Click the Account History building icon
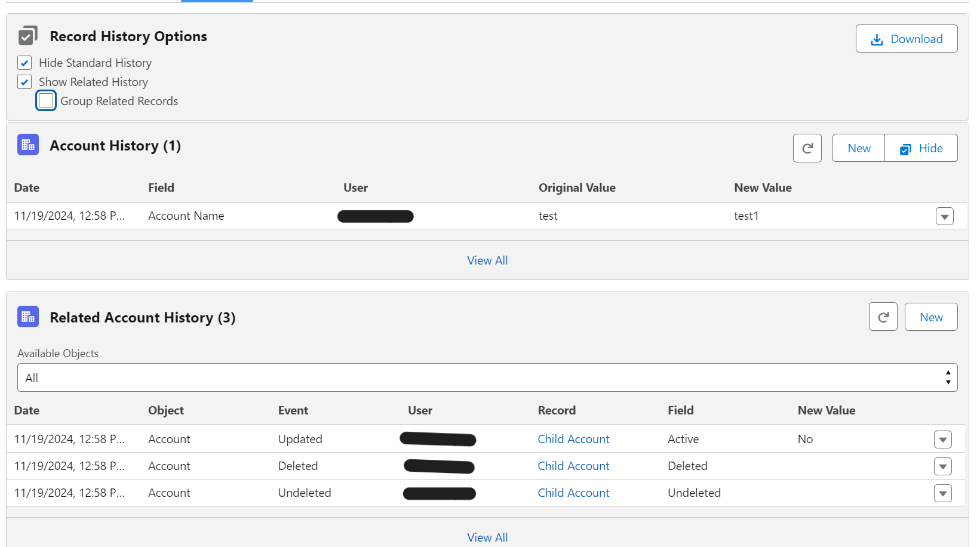This screenshot has height=547, width=980. [x=28, y=145]
